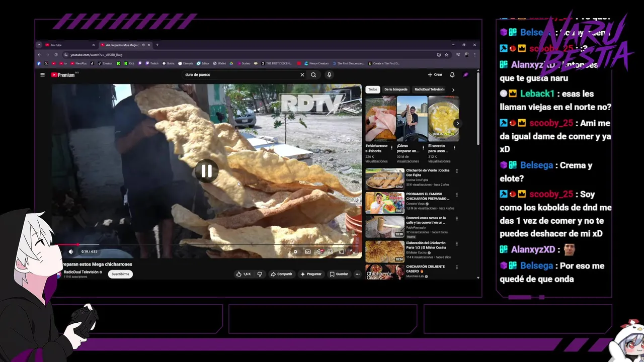Open a new browser tab with plus
This screenshot has width=644, height=362.
[x=157, y=45]
